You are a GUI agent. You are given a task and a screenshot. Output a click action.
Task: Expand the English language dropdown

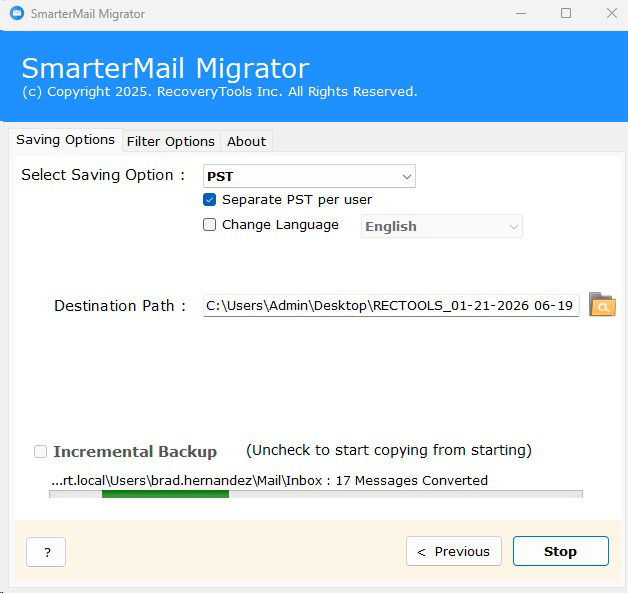pos(442,226)
